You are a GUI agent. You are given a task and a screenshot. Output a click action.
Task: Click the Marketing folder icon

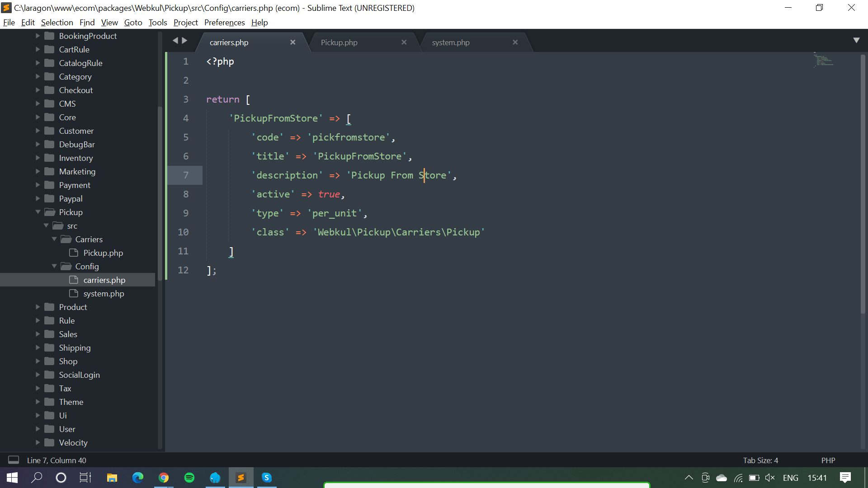point(50,171)
